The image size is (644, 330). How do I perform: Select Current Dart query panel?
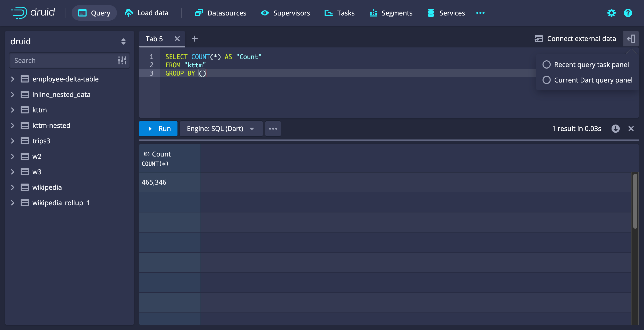pos(547,80)
